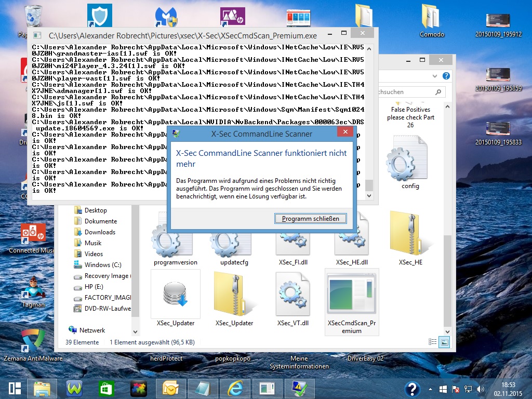This screenshot has height=399, width=532.
Task: Open the Tagman desktop shortcut
Action: (x=33, y=292)
